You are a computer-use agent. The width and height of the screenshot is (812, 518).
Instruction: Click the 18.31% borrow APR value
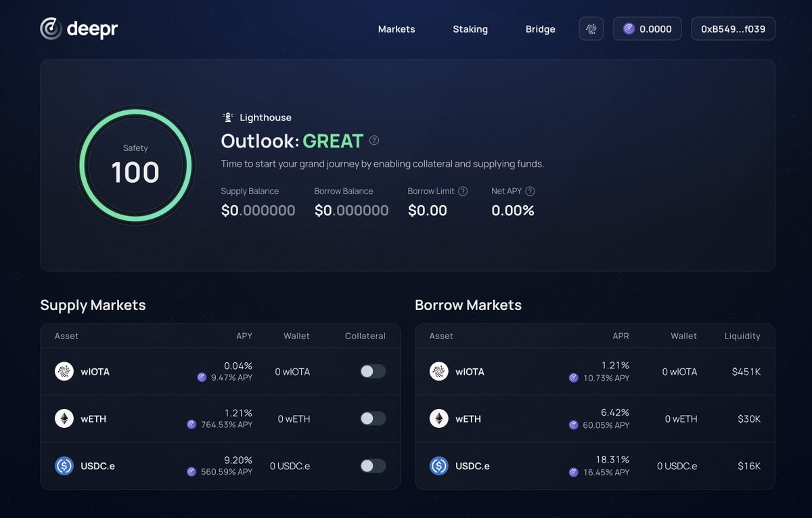612,460
